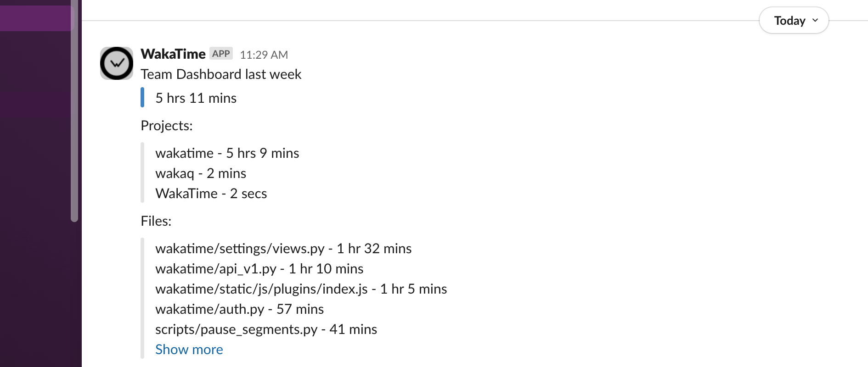Click the WakaTime app avatar icon
Screen dimensions: 868x367
click(x=117, y=63)
